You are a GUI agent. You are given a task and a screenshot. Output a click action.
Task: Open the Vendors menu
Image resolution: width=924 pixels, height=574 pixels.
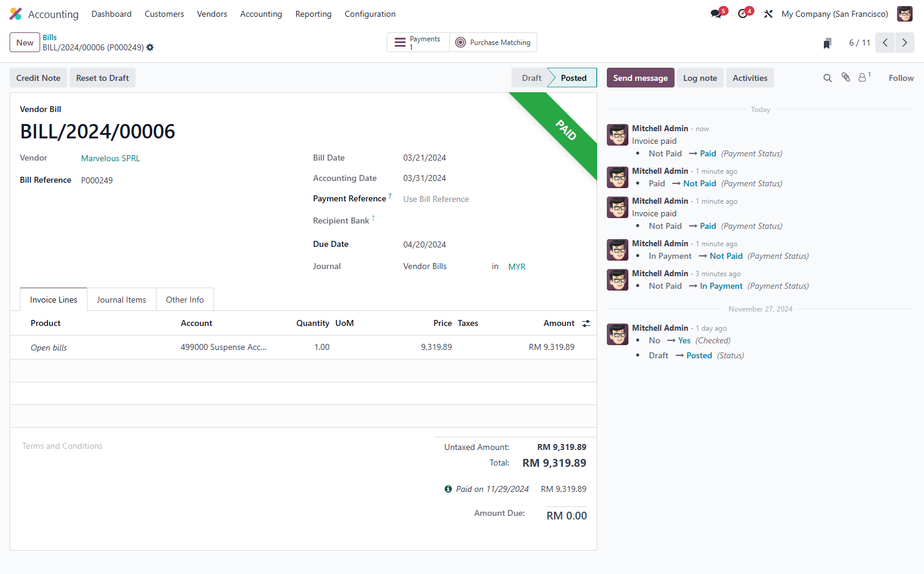[x=212, y=14]
